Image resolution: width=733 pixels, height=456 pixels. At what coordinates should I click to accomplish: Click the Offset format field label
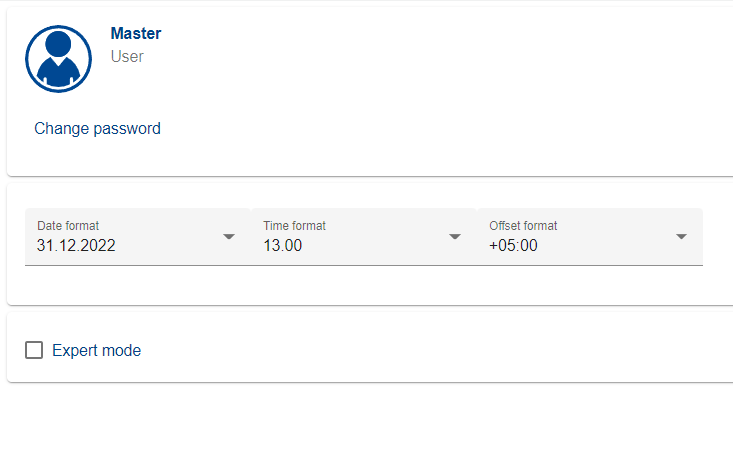523,226
